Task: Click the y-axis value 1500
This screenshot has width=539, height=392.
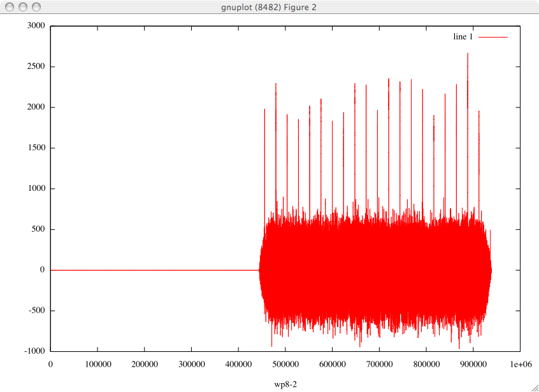Action: (36, 148)
